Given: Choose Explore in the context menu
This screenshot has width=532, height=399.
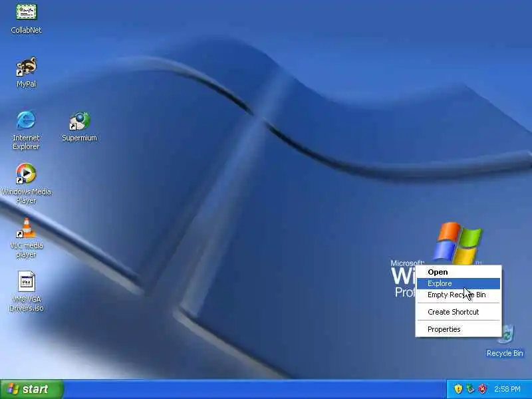Looking at the screenshot, I should [458, 284].
